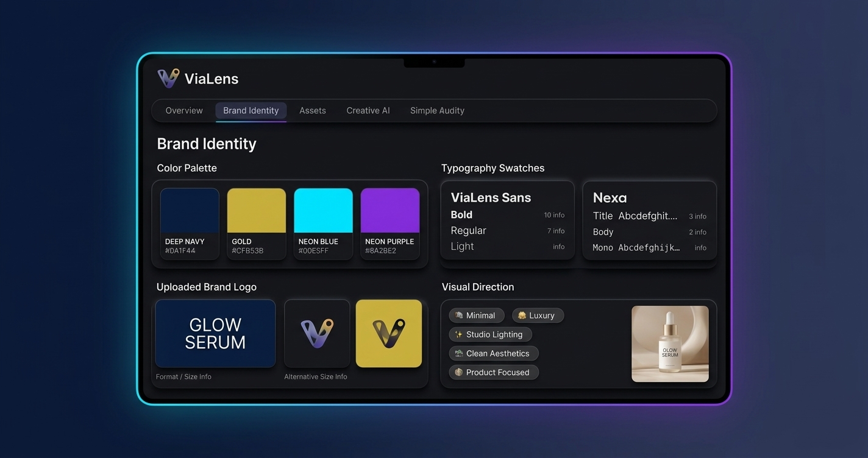Viewport: 868px width, 458px height.
Task: Open the Creative AI tab
Action: coord(368,110)
